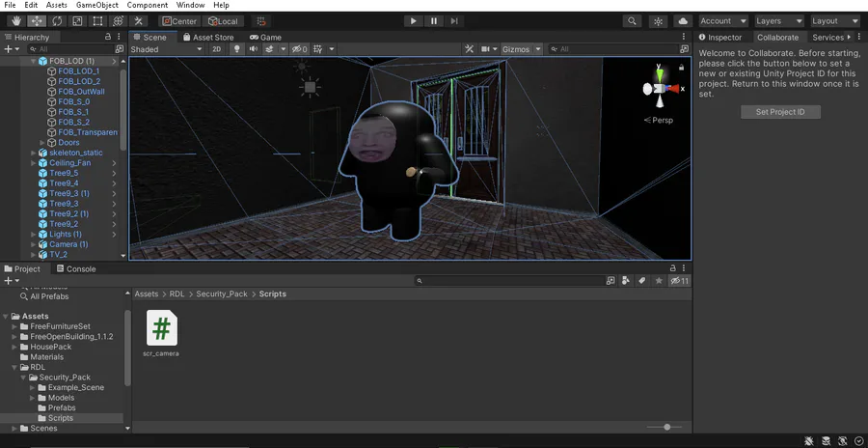
Task: Click the Hierarchy search field
Action: pyautogui.click(x=71, y=49)
